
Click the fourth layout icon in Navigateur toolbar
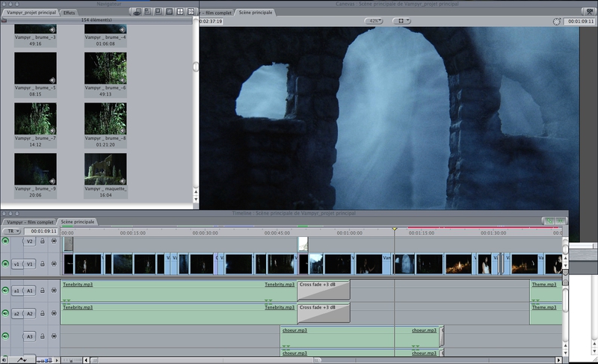(170, 12)
